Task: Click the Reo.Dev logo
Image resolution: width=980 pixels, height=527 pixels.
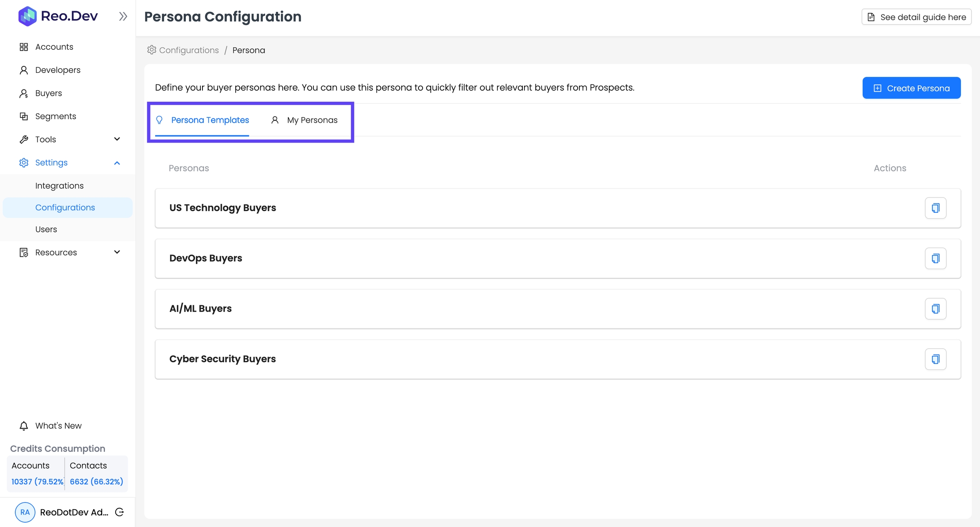Action: pyautogui.click(x=58, y=16)
